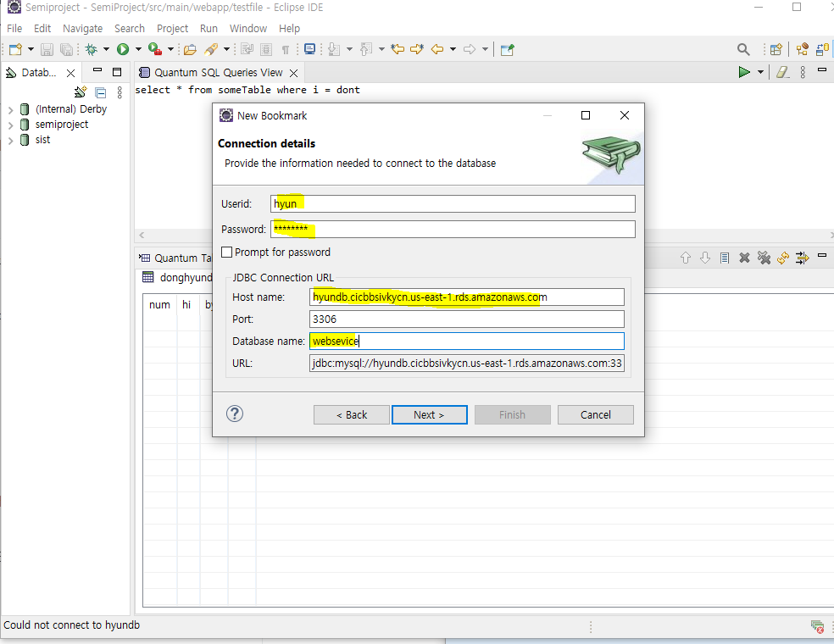Click the delete X icon in Table view

[x=744, y=258]
